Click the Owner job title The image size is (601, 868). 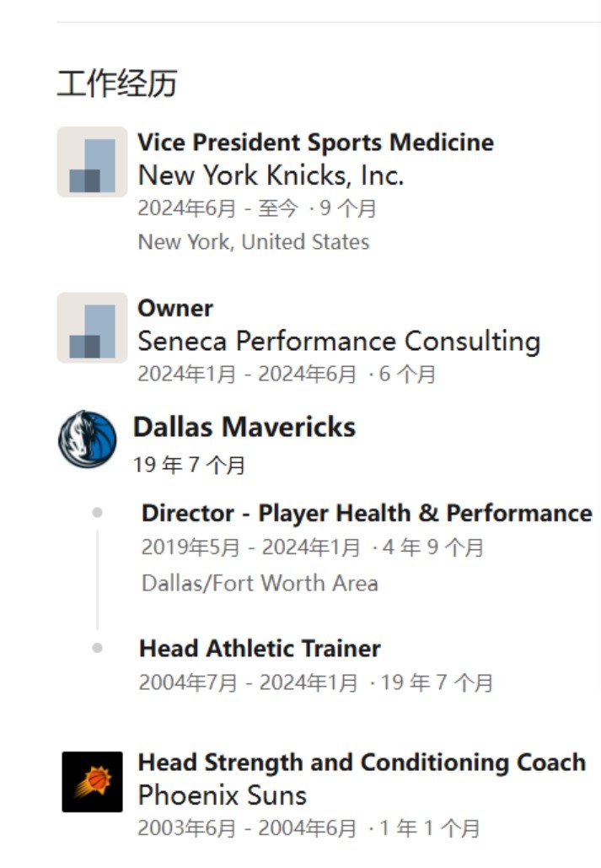(x=175, y=308)
